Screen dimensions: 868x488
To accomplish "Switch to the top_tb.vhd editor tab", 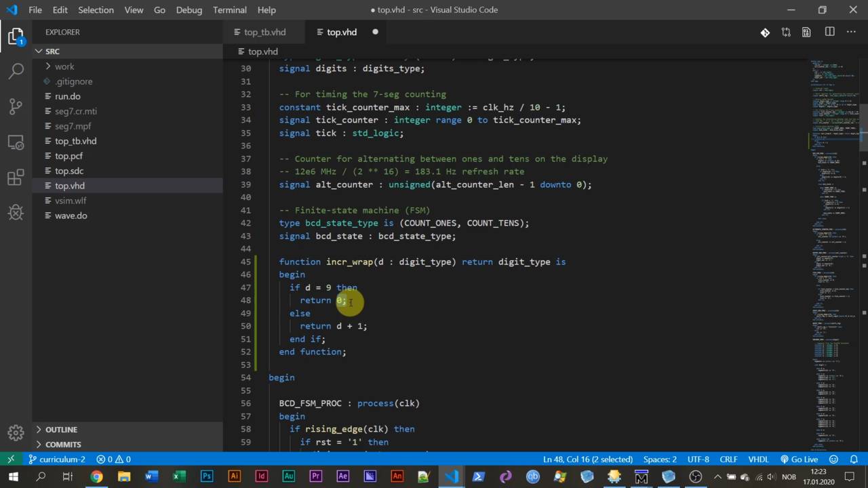I will [x=264, y=32].
